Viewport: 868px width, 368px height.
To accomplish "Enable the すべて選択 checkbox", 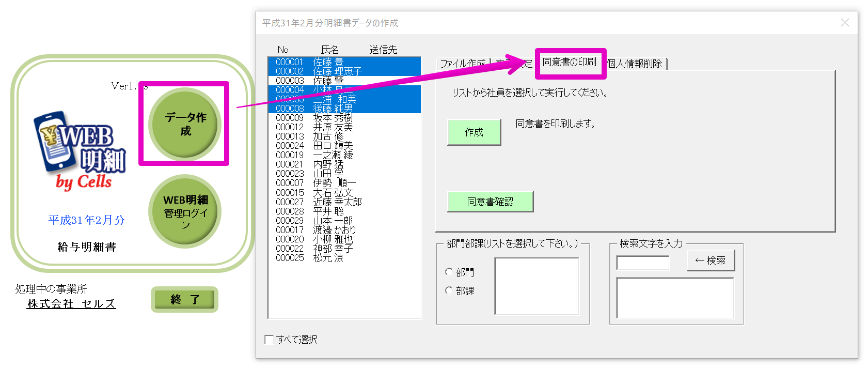I will [269, 340].
